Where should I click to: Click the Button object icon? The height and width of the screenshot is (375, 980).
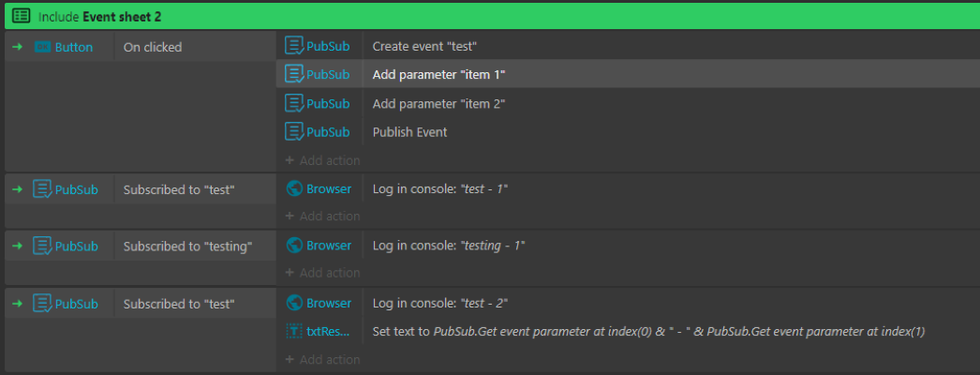pos(42,47)
